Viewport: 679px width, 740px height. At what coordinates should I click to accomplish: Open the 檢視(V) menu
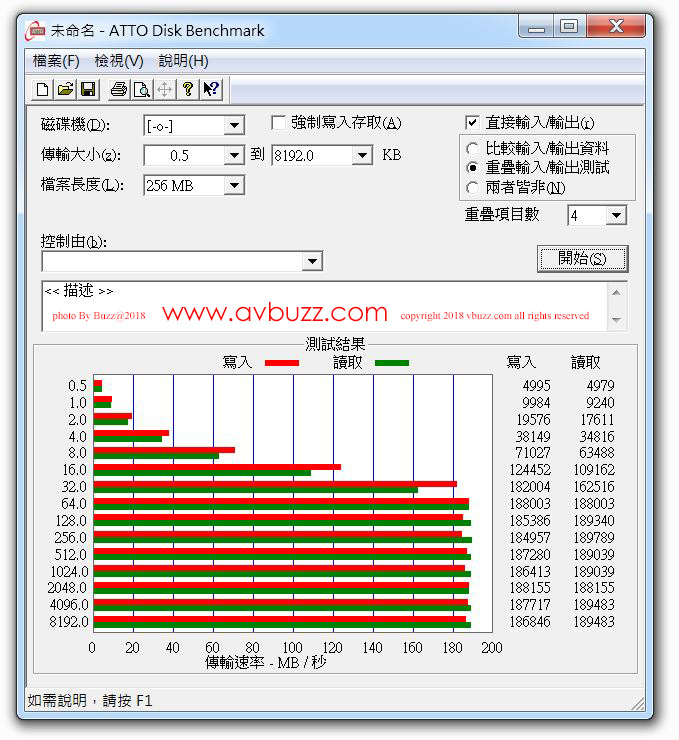[119, 61]
